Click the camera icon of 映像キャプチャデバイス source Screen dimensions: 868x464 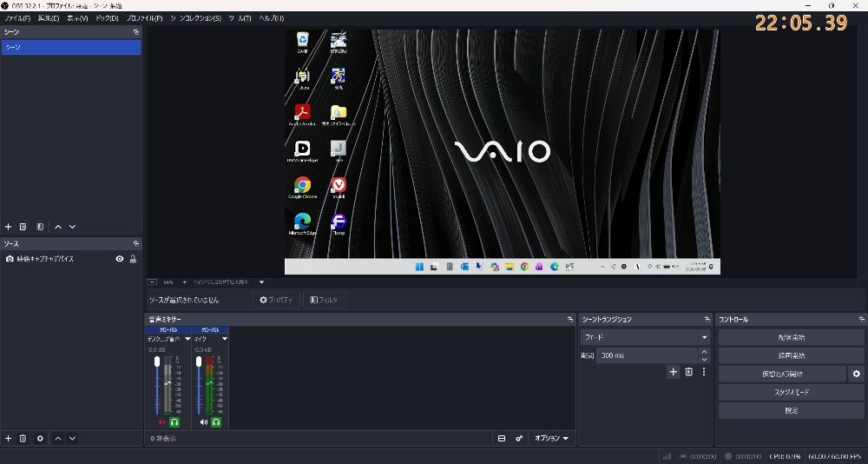point(10,259)
